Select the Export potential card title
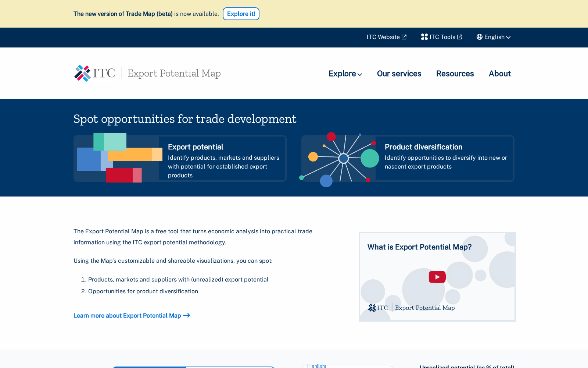The width and height of the screenshot is (588, 368). point(196,147)
